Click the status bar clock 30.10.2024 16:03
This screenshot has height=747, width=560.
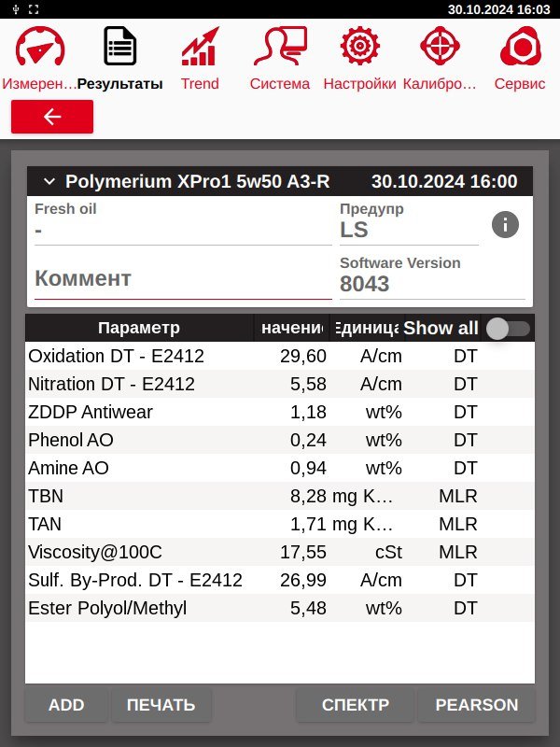pyautogui.click(x=499, y=9)
